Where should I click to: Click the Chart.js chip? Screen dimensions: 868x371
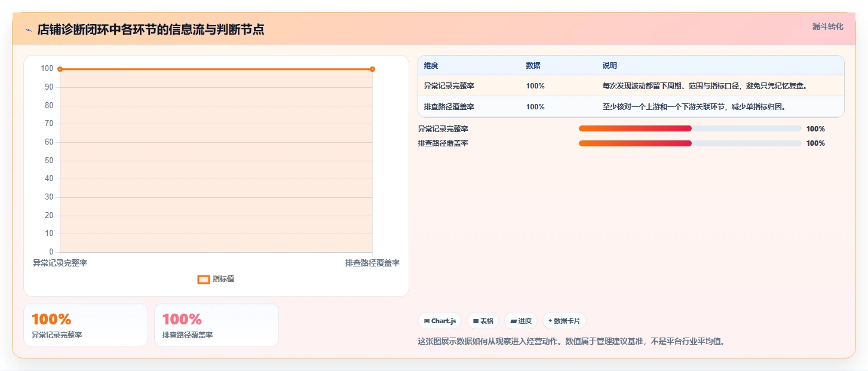coord(440,321)
